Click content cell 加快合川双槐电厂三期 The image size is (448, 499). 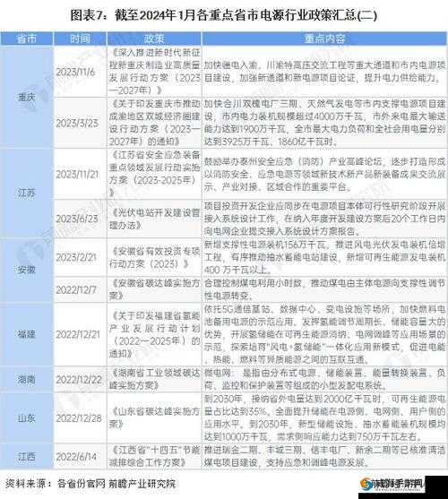[324, 123]
